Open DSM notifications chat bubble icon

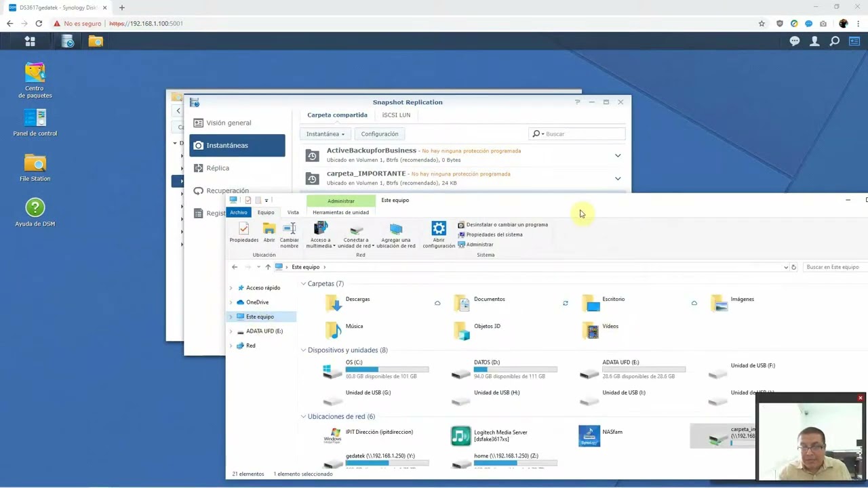pos(795,41)
